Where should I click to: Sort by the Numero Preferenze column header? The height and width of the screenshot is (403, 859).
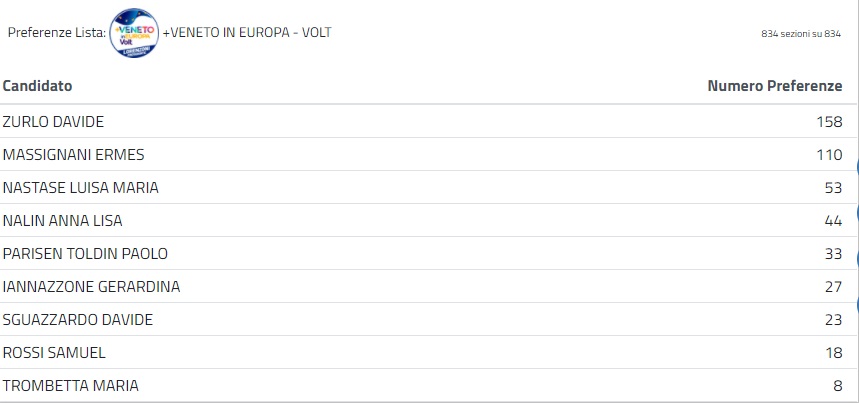[774, 87]
